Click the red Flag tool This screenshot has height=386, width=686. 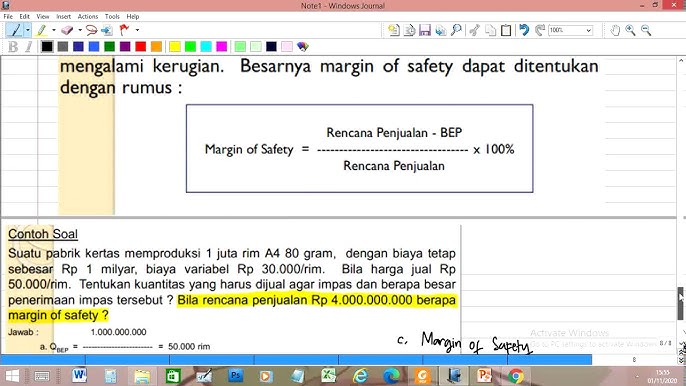point(124,30)
